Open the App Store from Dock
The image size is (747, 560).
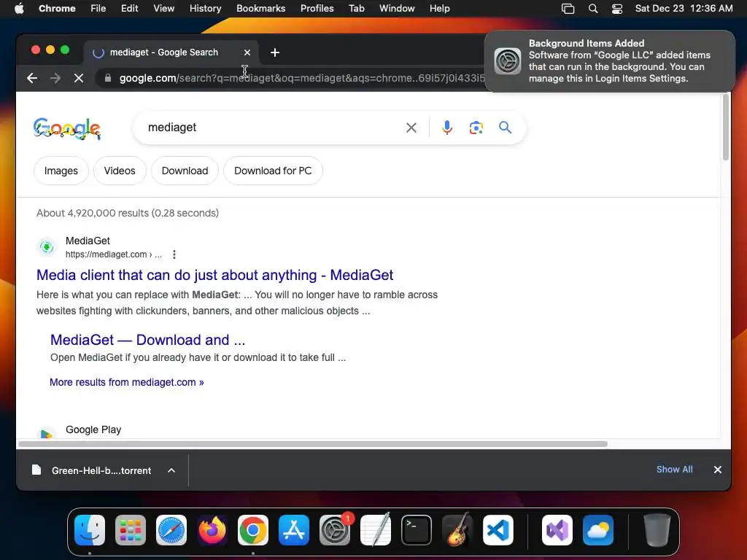pyautogui.click(x=294, y=530)
